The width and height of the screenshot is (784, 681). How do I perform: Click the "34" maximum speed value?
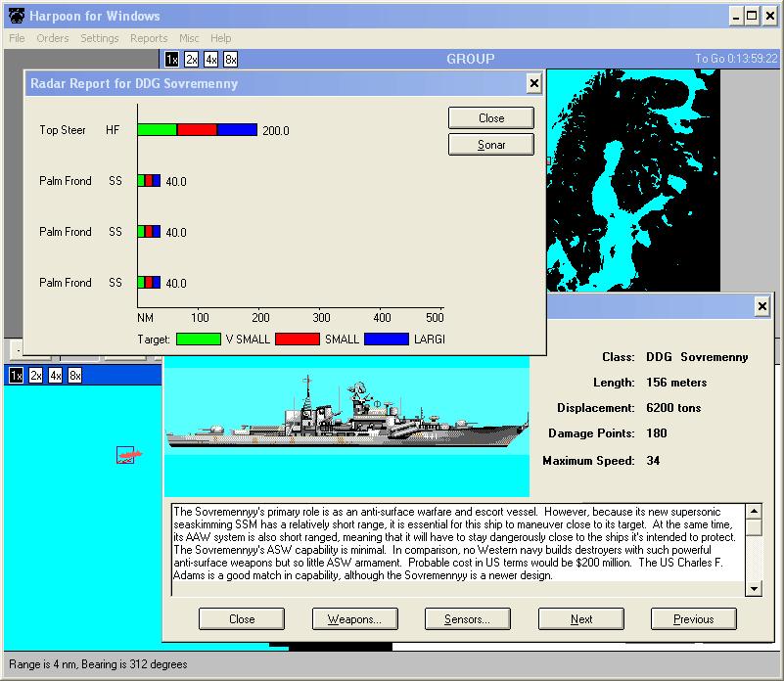(x=653, y=461)
